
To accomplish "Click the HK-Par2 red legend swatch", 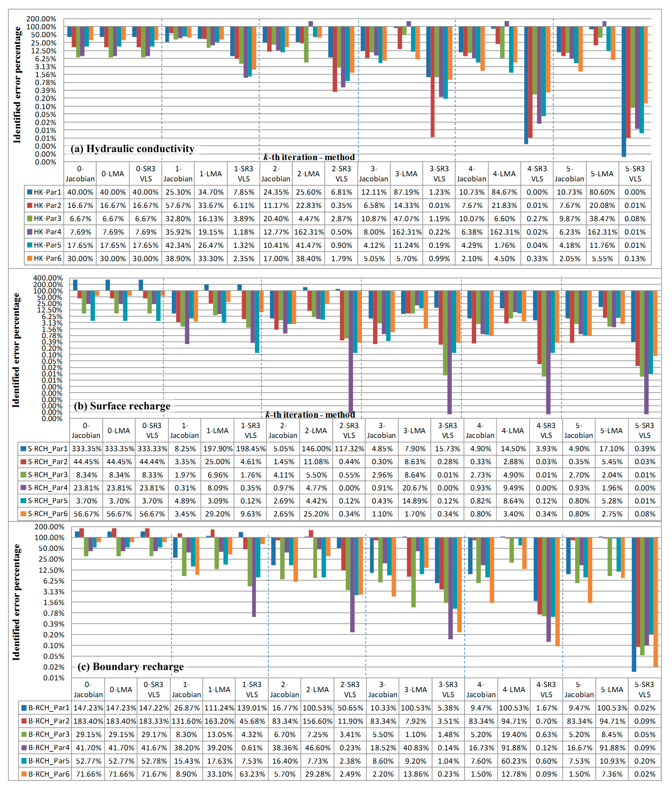I will point(29,205).
